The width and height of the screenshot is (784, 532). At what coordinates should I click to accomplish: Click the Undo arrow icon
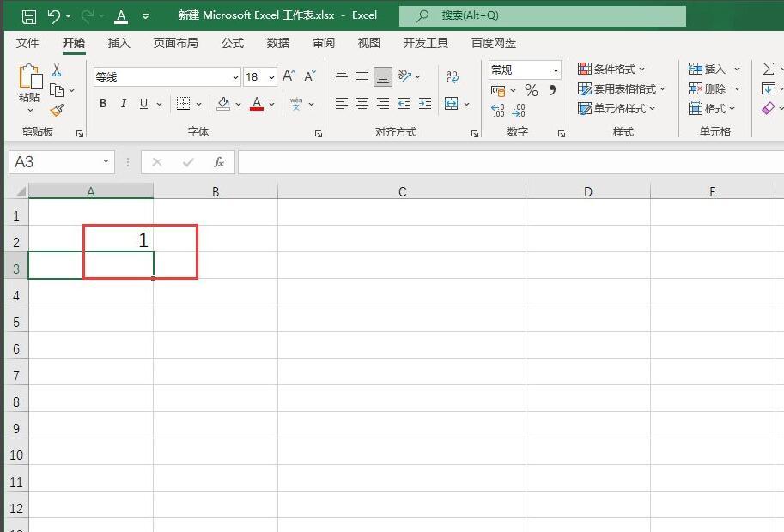pos(54,16)
